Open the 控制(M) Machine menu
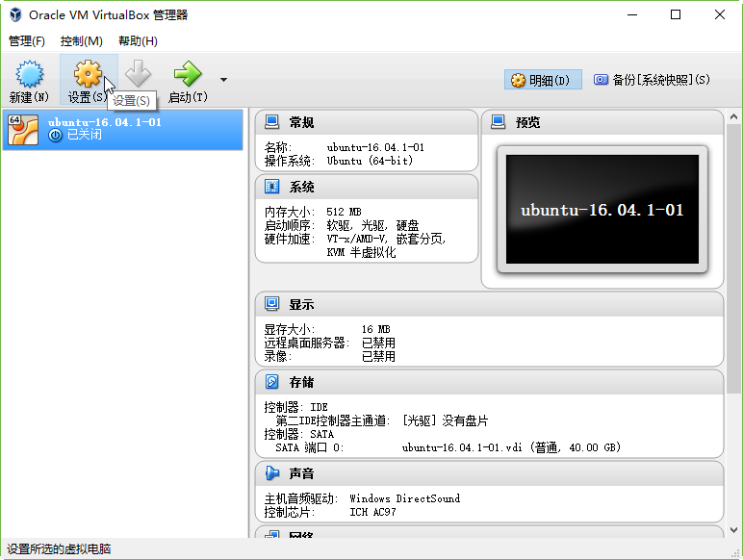 pos(82,41)
